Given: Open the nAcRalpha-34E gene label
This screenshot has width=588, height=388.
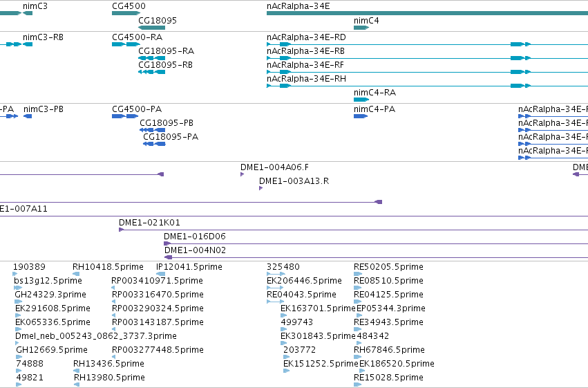Looking at the screenshot, I should point(298,6).
